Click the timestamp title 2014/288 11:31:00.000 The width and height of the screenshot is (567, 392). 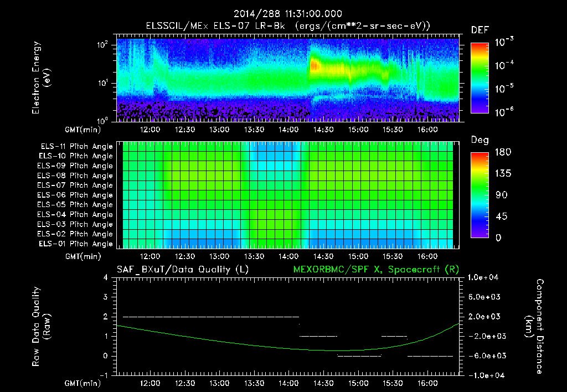tap(288, 14)
